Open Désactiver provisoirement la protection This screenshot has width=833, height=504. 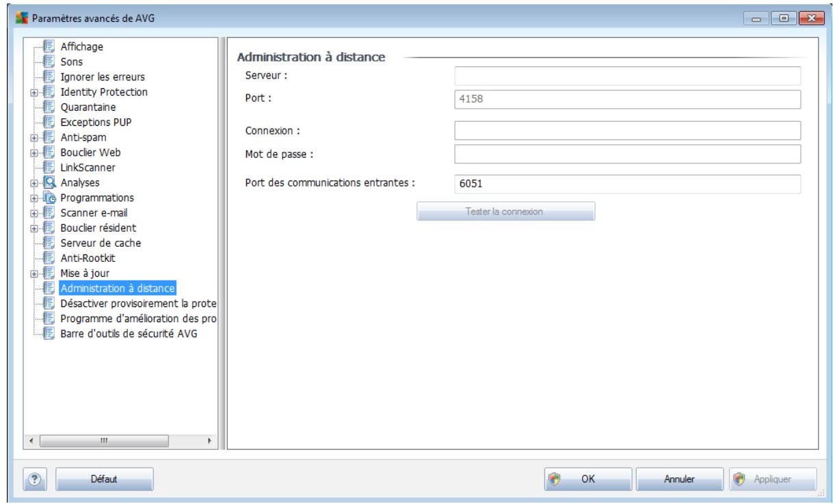(x=138, y=303)
